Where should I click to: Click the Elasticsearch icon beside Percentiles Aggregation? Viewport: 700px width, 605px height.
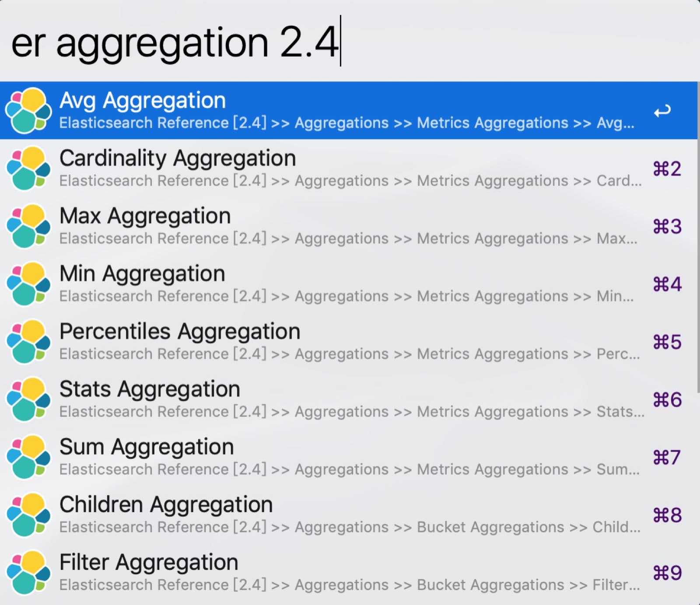(28, 341)
